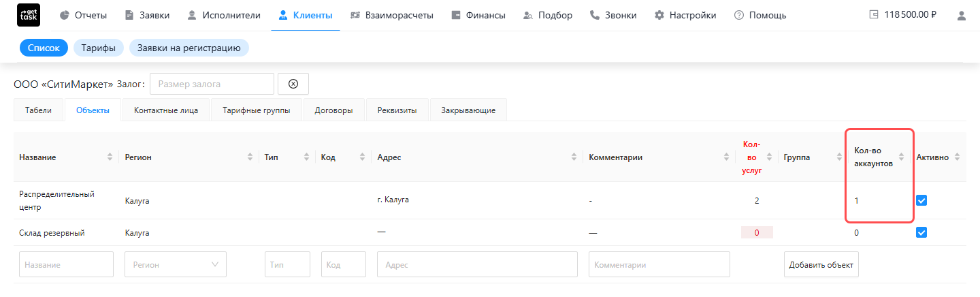Screen dimensions: 980x297
Task: Expand the Регион dropdown in new row
Action: coord(176,264)
